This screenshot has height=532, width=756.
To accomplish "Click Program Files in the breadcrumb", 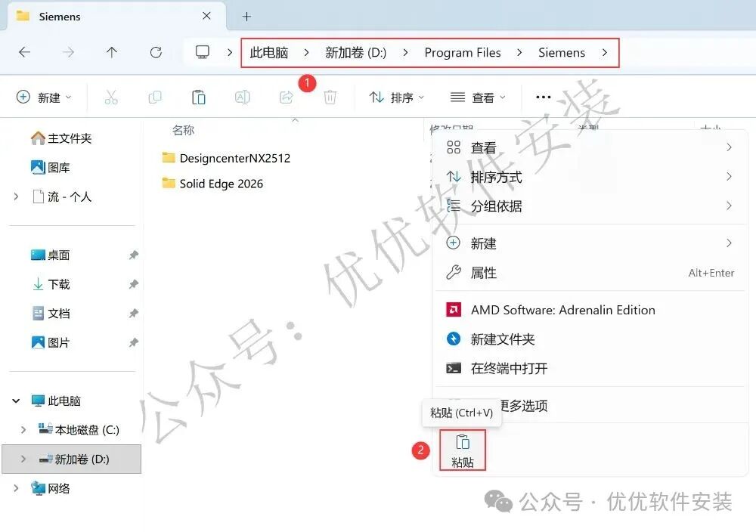I will pos(463,53).
